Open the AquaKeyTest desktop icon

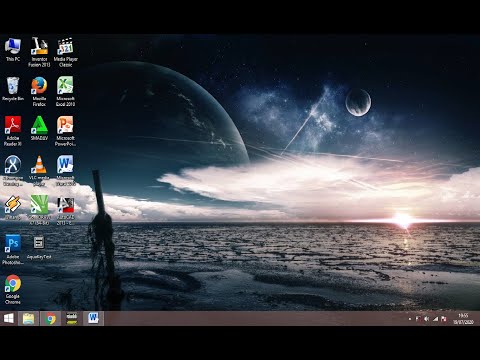click(39, 247)
